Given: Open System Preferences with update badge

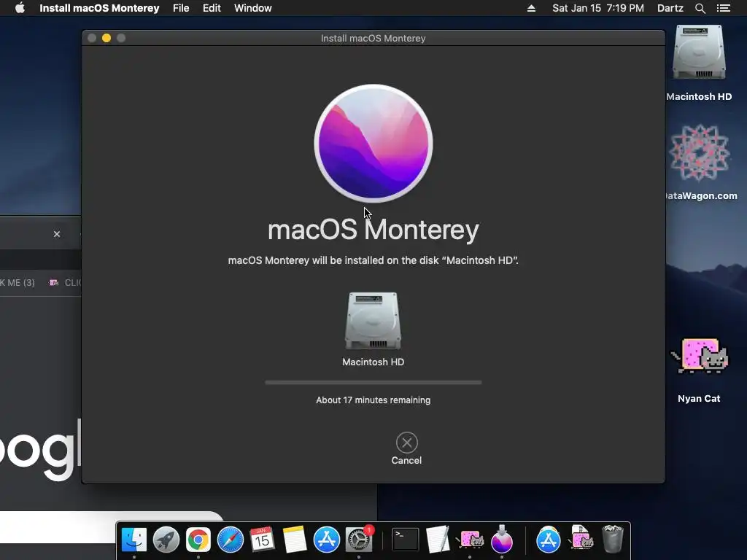Looking at the screenshot, I should click(x=359, y=540).
